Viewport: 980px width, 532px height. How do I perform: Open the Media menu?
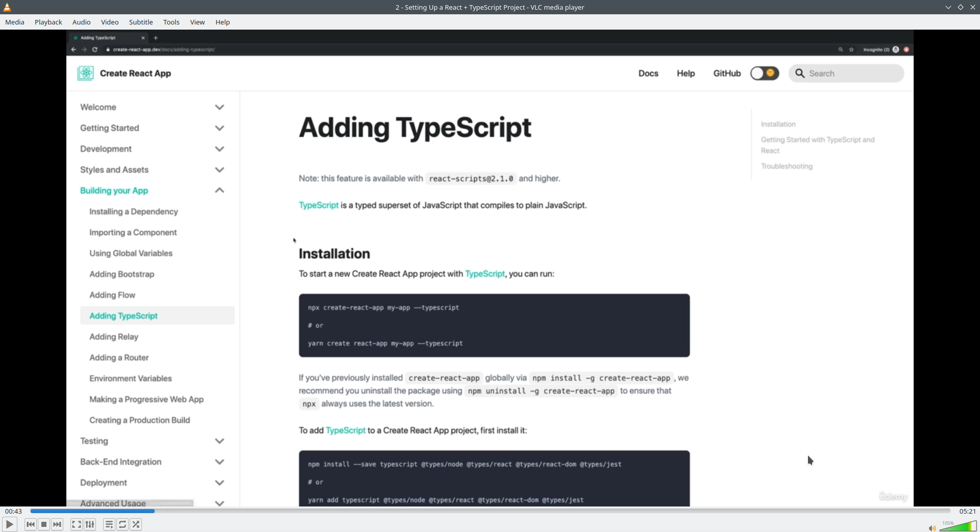[x=15, y=22]
